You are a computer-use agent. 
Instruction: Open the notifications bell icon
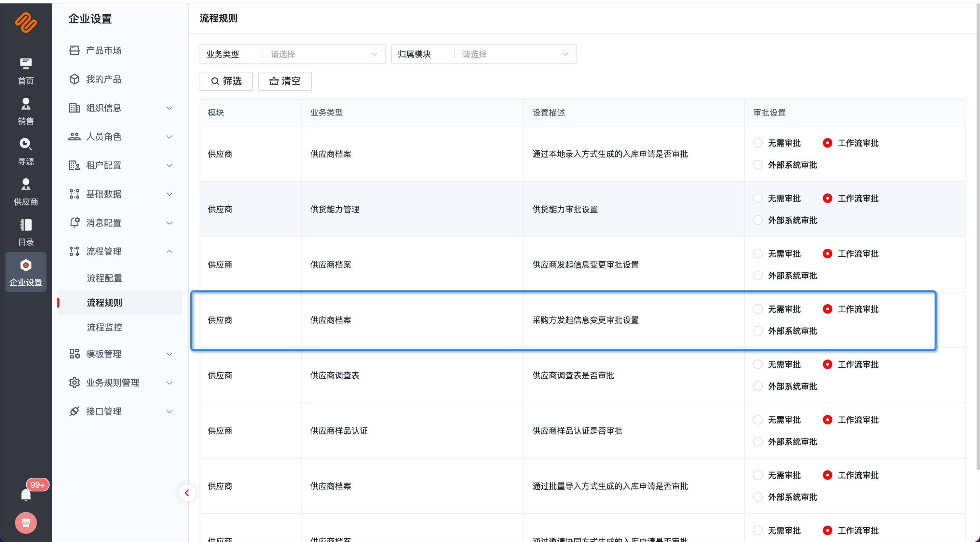coord(26,495)
